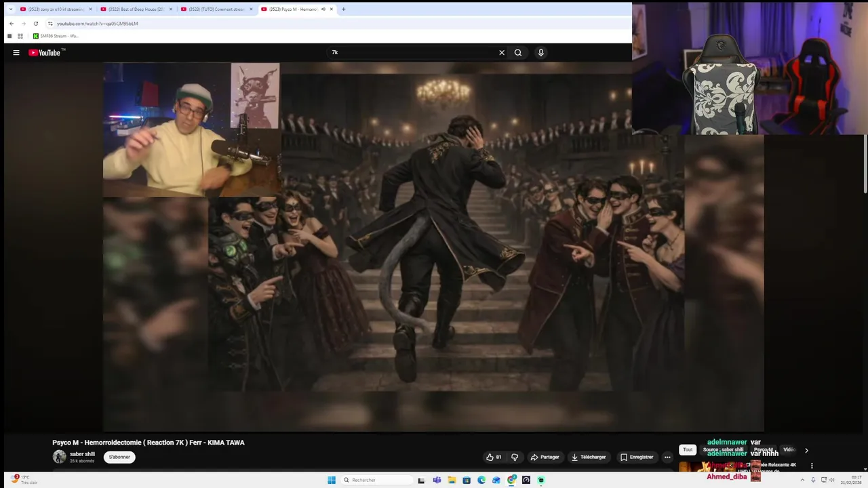Click the video player to pause

click(433, 247)
